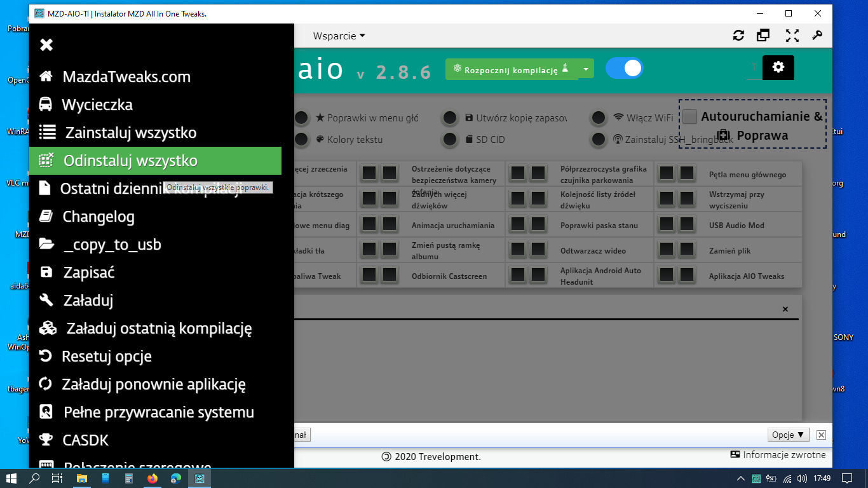Check the Autouruchamianie & Poprawa checkbox
Image resolution: width=868 pixels, height=488 pixels.
690,116
